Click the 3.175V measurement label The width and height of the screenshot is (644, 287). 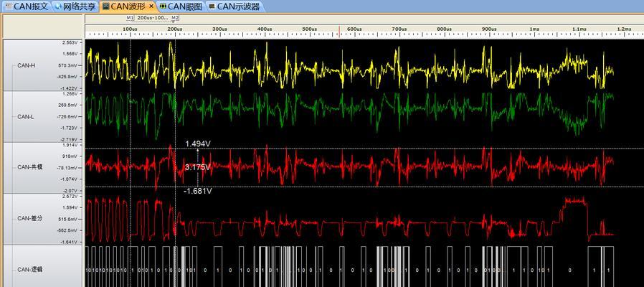pyautogui.click(x=198, y=167)
